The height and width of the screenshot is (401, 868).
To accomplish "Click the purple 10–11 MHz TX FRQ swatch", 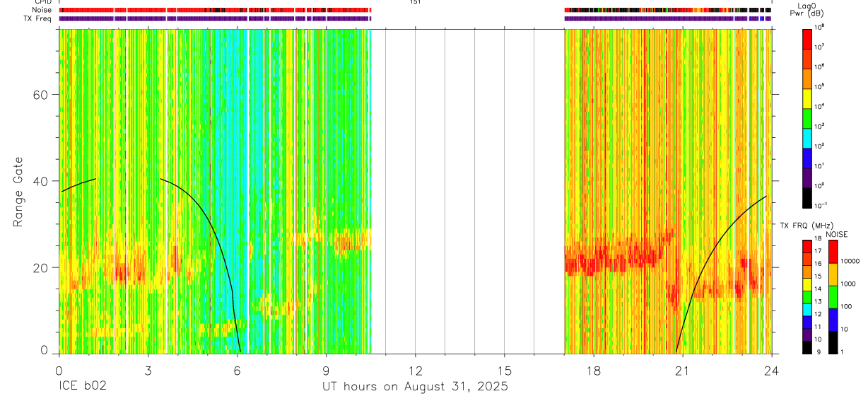I will pyautogui.click(x=807, y=335).
